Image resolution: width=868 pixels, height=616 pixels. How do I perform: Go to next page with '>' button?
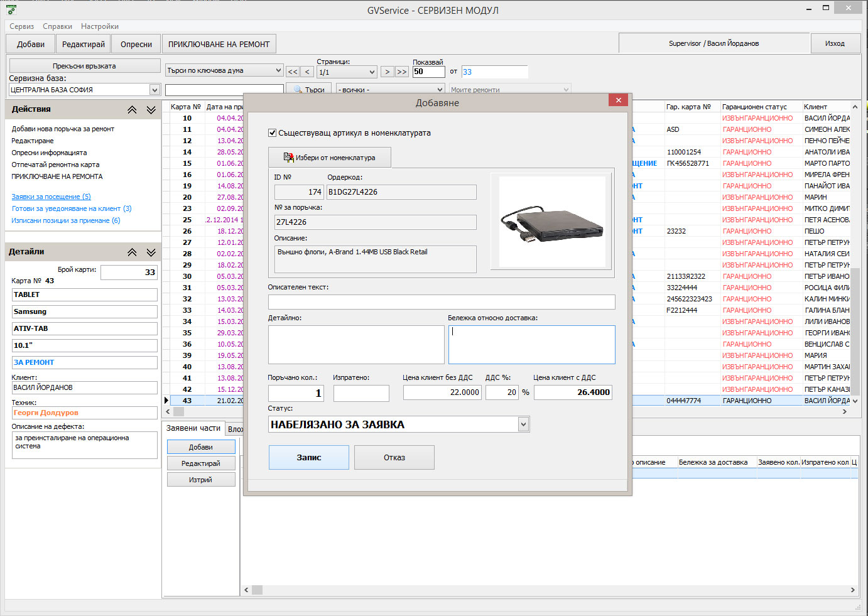click(x=388, y=72)
